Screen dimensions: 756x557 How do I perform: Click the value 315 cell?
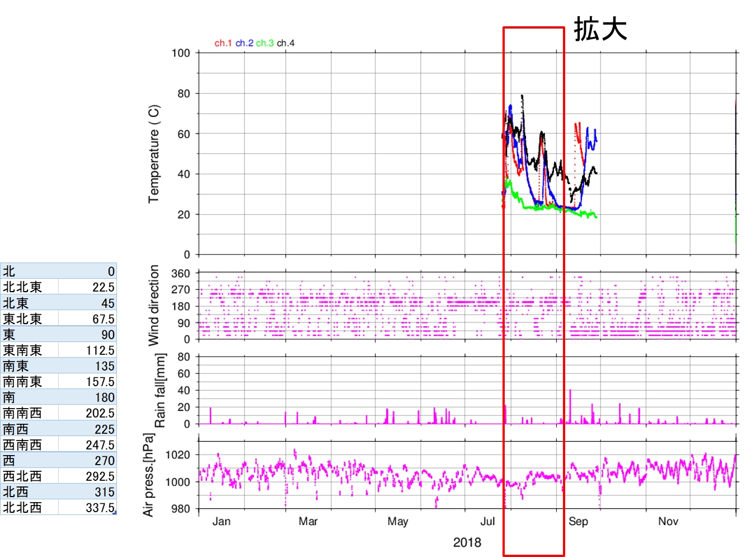coord(88,492)
